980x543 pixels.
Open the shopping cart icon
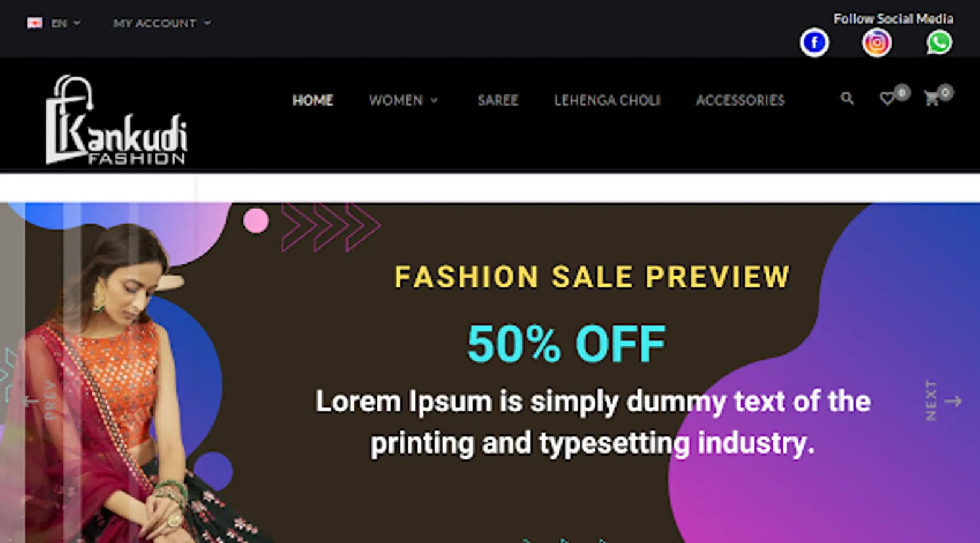932,98
